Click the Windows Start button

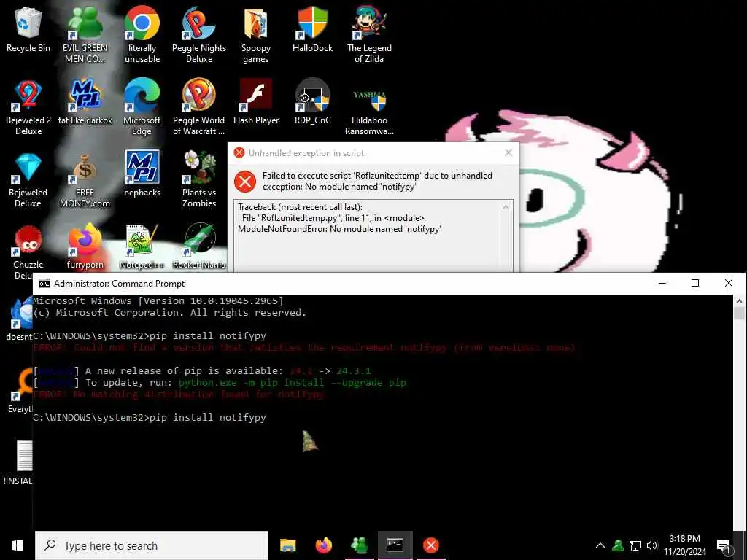[x=18, y=545]
